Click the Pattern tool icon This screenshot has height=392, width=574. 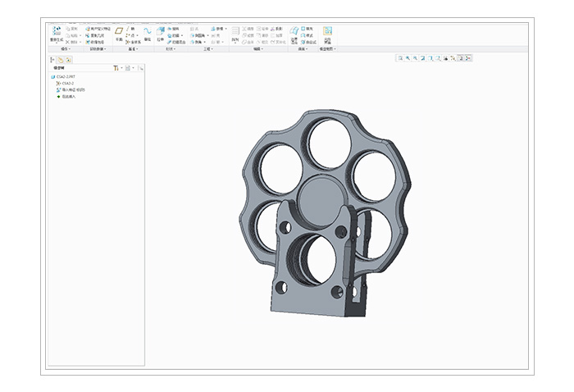click(235, 32)
